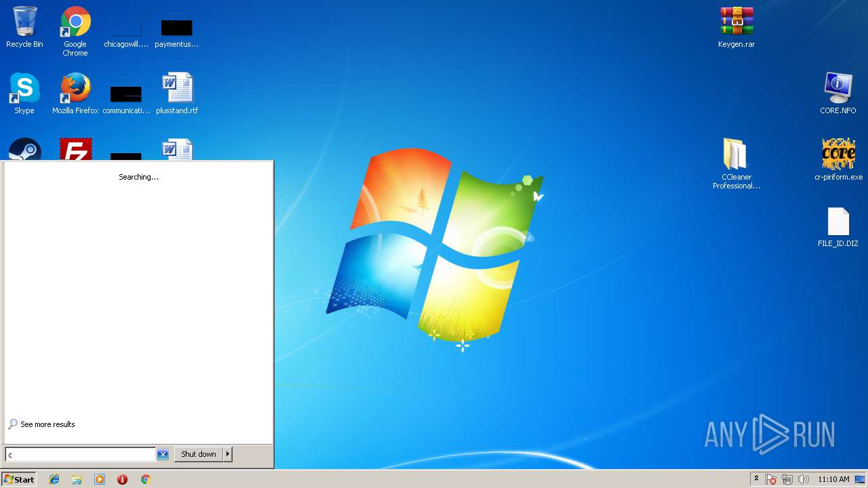The height and width of the screenshot is (488, 868).
Task: Show hidden system tray icons
Action: click(757, 479)
